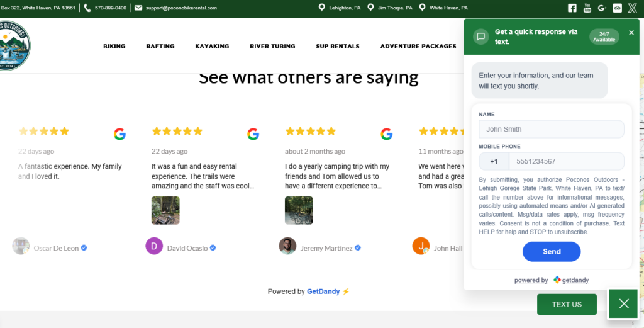Screen dimensions: 644x328
Task: Click the reviewer name John Hall
Action: point(448,248)
